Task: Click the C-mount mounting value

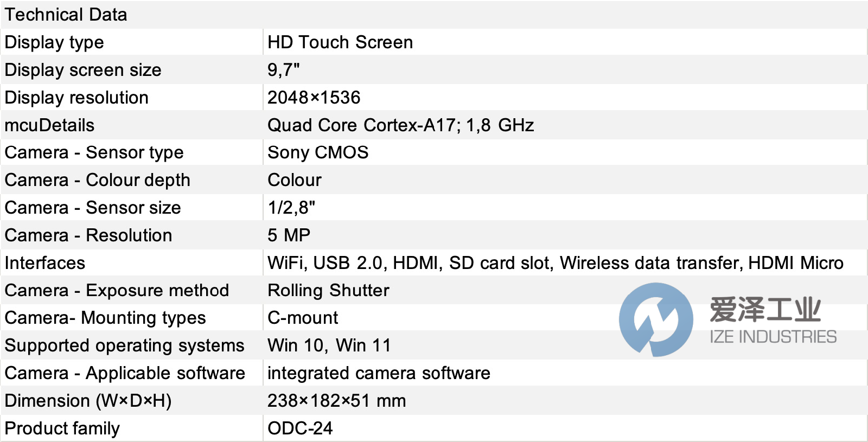Action: click(303, 318)
